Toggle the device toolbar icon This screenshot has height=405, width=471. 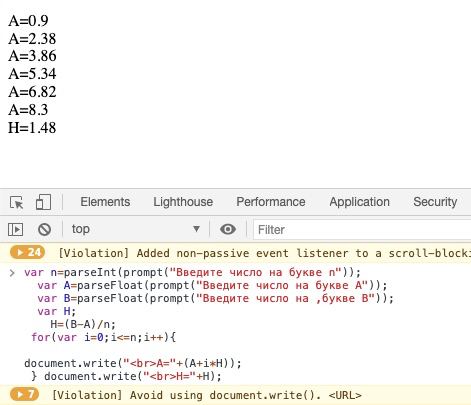point(43,202)
